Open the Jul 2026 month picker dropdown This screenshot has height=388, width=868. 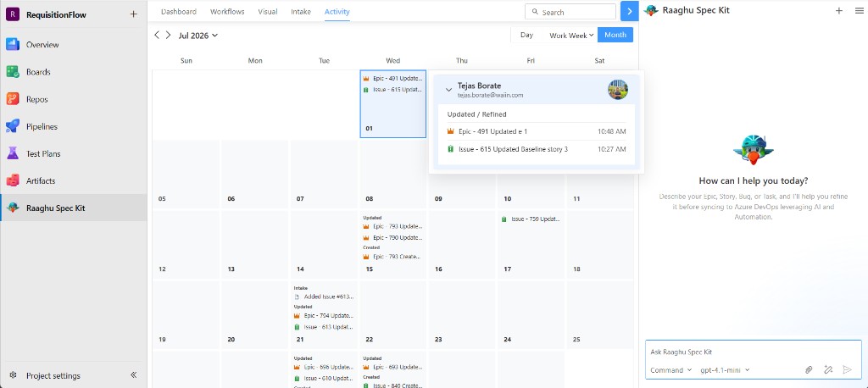[198, 36]
